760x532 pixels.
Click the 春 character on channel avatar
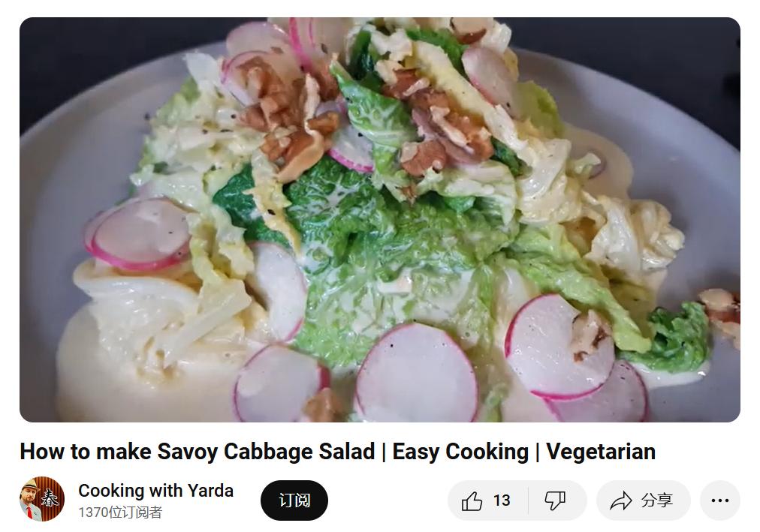point(50,498)
